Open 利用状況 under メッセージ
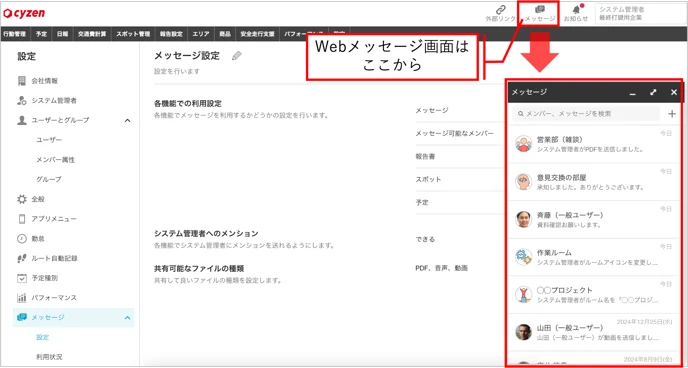The height and width of the screenshot is (368, 688). pos(49,357)
